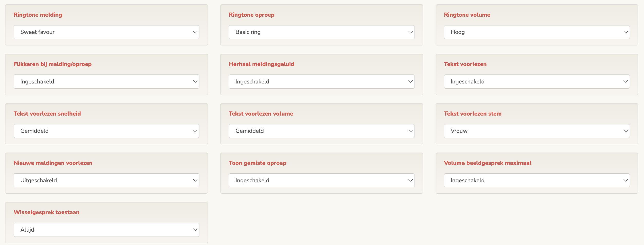This screenshot has width=644, height=245.
Task: Expand the Tekst voorlezen stem selector showing Vrouw
Action: pyautogui.click(x=537, y=131)
